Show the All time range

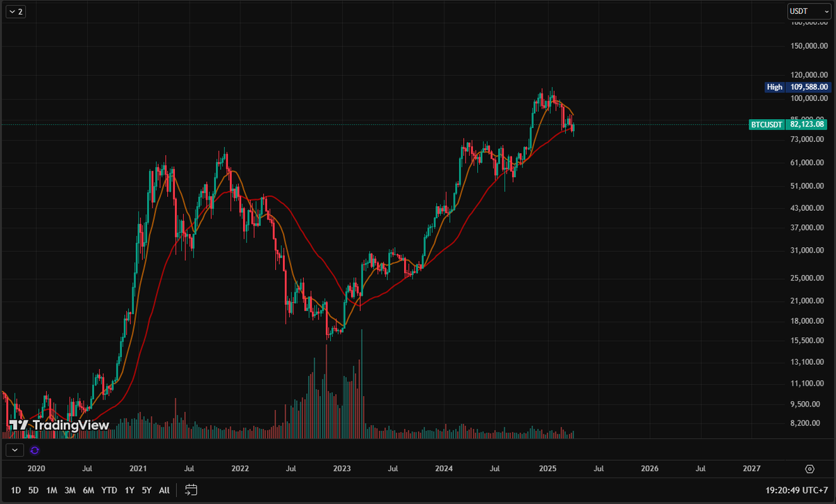tap(164, 490)
